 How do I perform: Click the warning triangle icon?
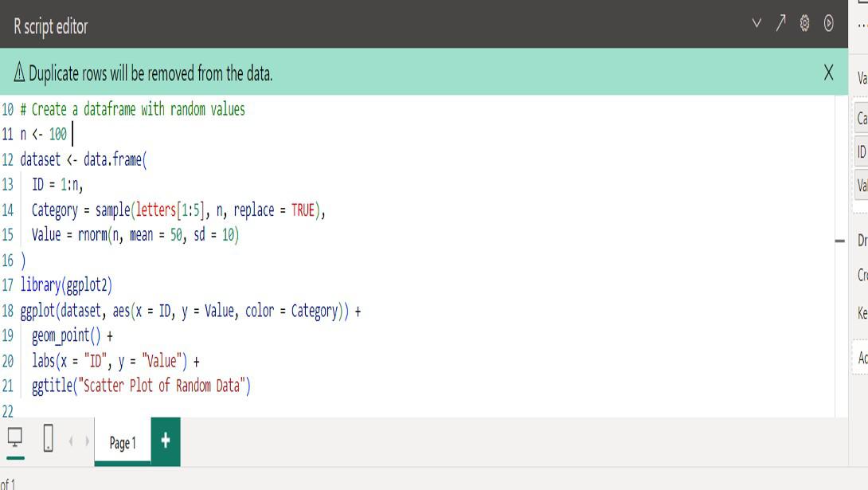pos(19,72)
